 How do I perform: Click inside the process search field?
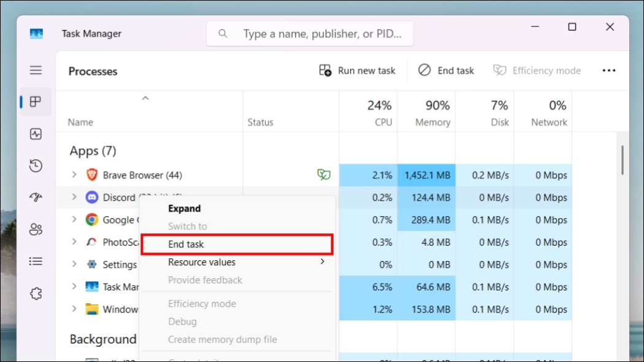[310, 33]
